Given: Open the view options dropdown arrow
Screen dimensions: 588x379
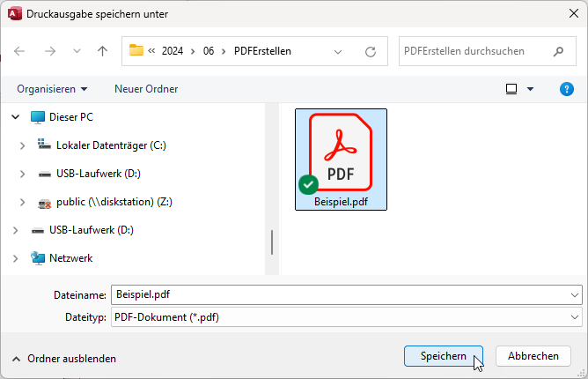Looking at the screenshot, I should tap(530, 89).
